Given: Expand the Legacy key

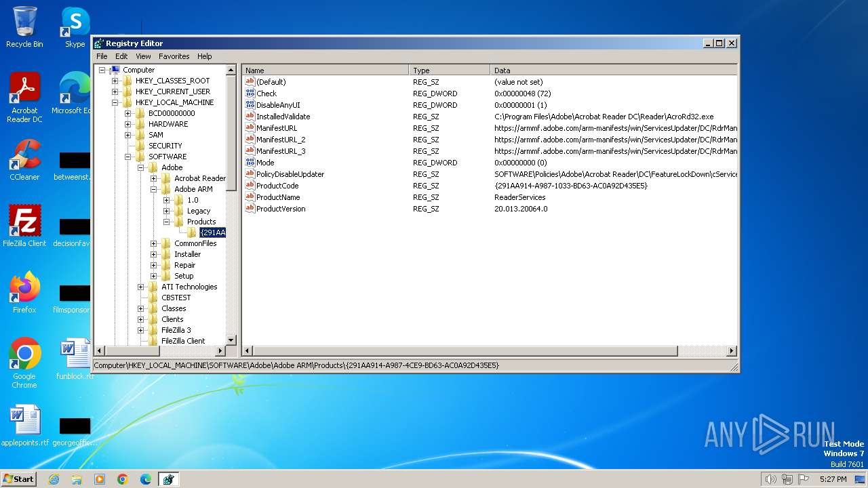Looking at the screenshot, I should (167, 211).
